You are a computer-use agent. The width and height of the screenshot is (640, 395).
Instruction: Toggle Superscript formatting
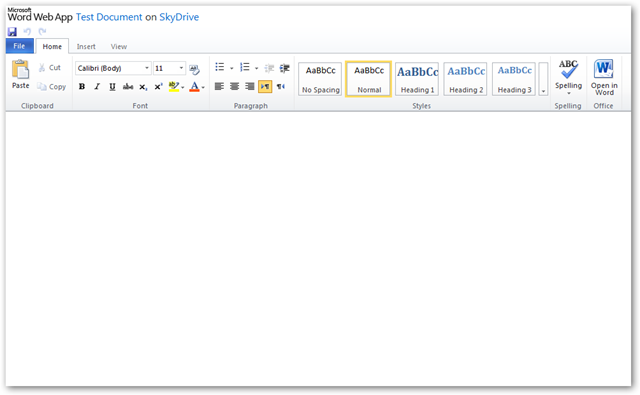158,87
